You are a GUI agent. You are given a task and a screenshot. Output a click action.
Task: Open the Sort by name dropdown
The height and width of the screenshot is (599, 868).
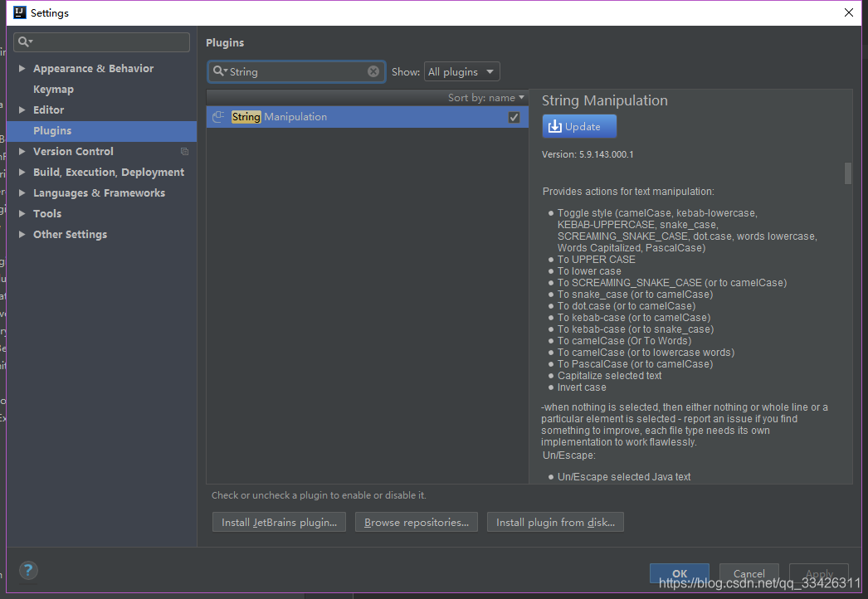coord(485,97)
